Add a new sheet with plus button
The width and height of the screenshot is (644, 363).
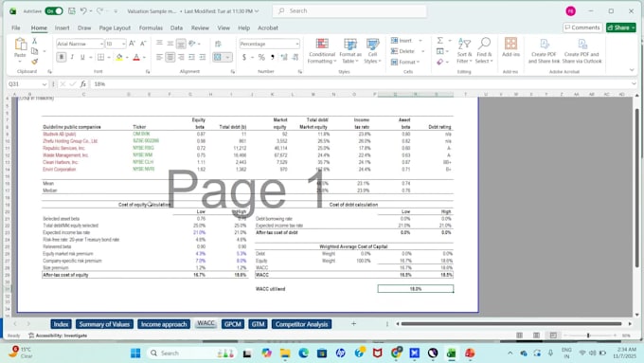coord(353,324)
